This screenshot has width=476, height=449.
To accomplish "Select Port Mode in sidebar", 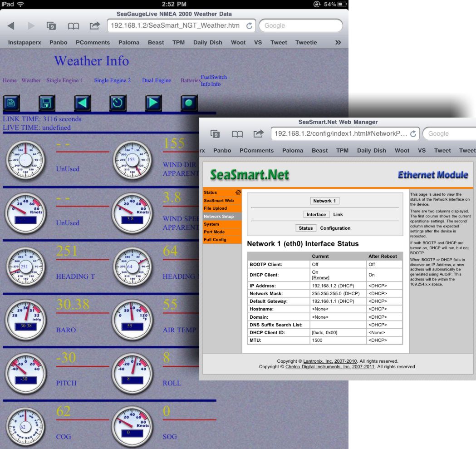I will [222, 232].
